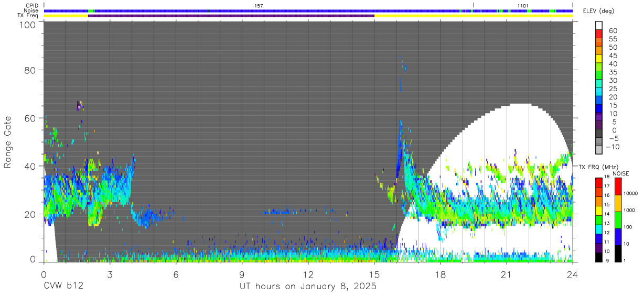Click the x-axis hour label '9'

(242, 274)
